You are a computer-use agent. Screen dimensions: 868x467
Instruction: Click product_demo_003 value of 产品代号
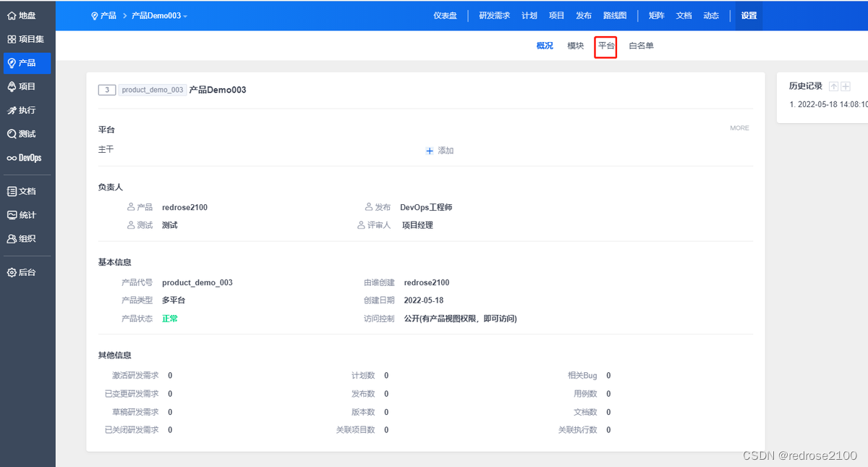point(197,282)
